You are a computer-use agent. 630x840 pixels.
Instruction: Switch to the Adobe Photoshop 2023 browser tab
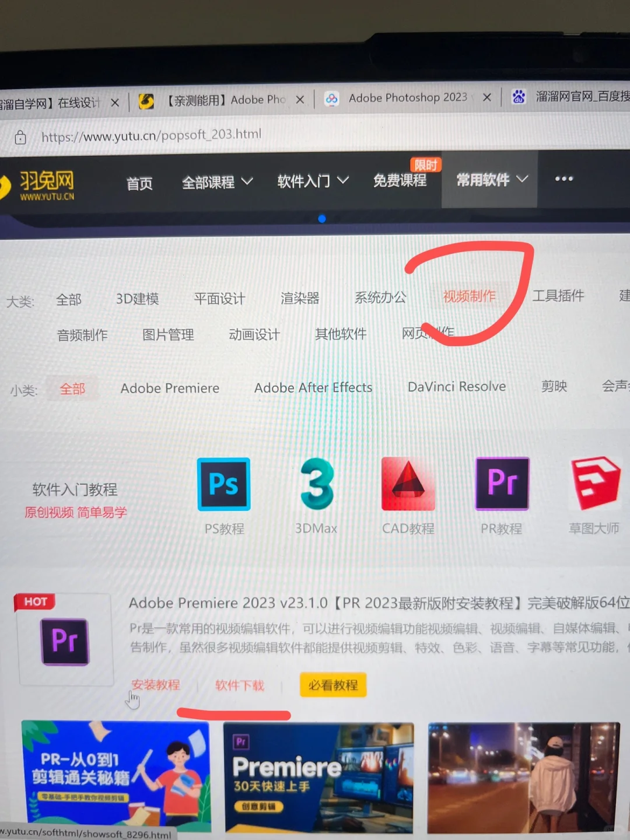coord(407,97)
